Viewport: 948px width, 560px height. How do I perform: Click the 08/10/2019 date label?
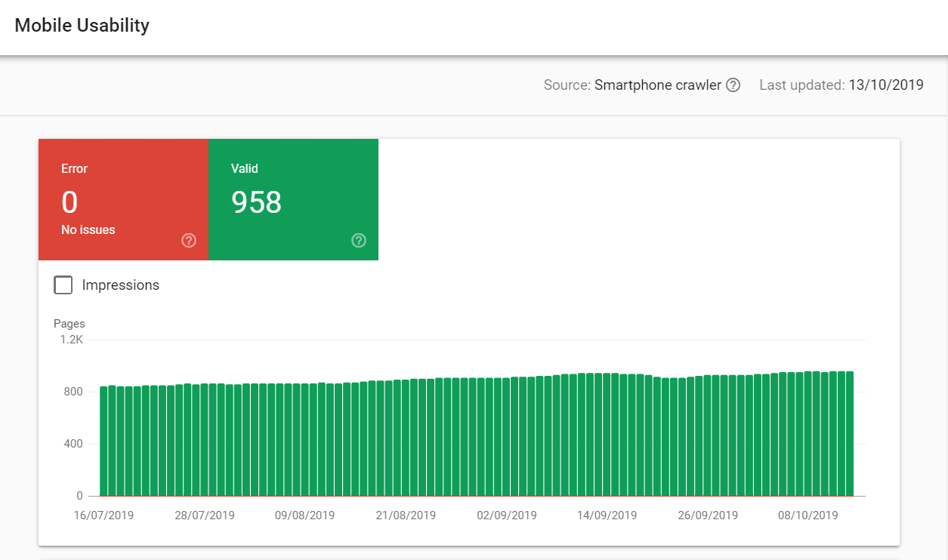tap(808, 515)
